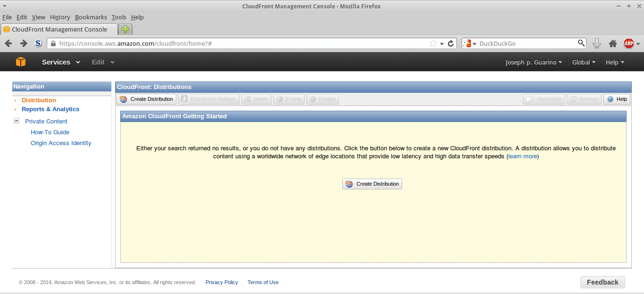Collapse the Private Content section
This screenshot has width=644, height=294.
pos(17,121)
